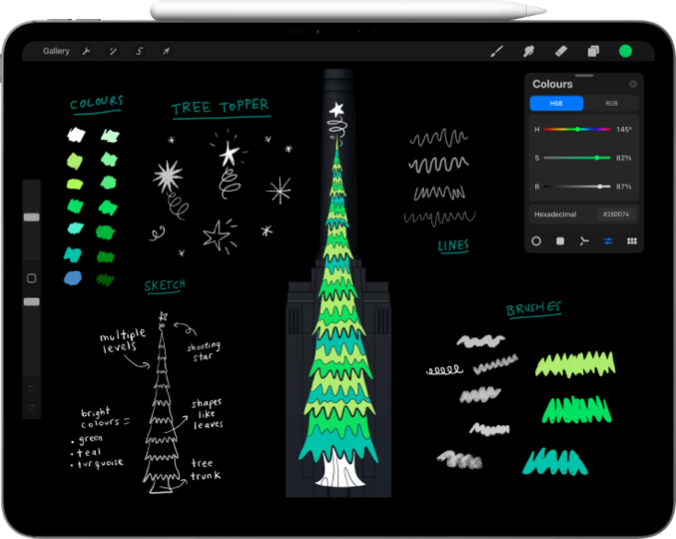
Task: Open the Gallery
Action: (x=56, y=51)
